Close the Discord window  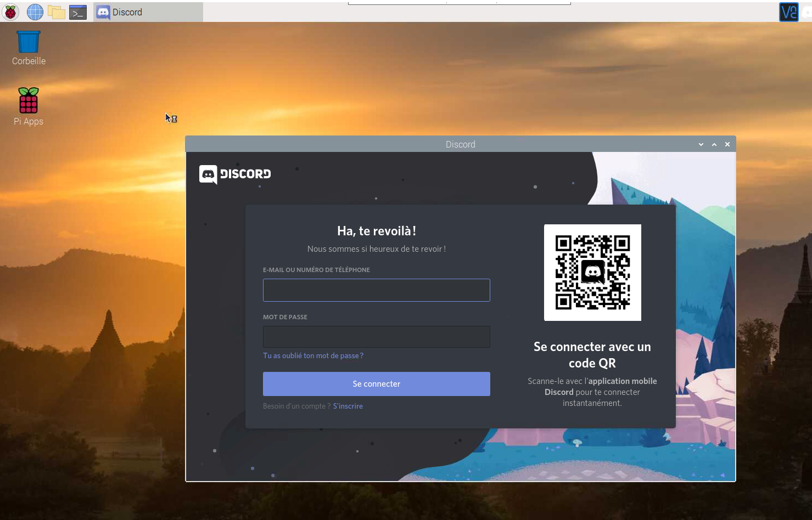point(727,144)
